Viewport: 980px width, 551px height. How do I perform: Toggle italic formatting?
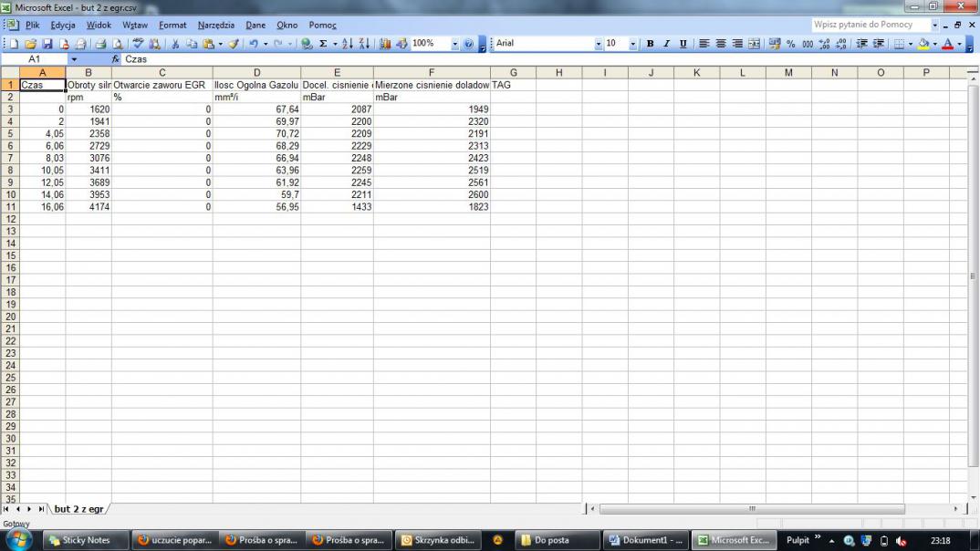coord(666,44)
